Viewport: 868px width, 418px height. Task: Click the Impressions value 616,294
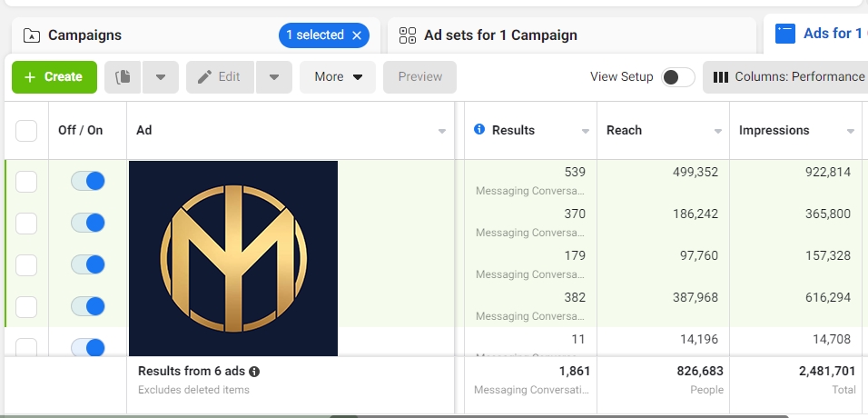point(827,297)
